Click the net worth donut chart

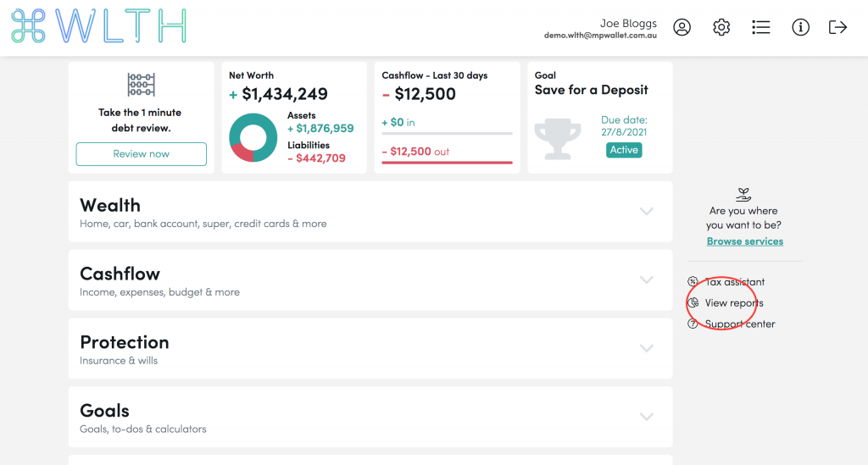click(x=253, y=137)
